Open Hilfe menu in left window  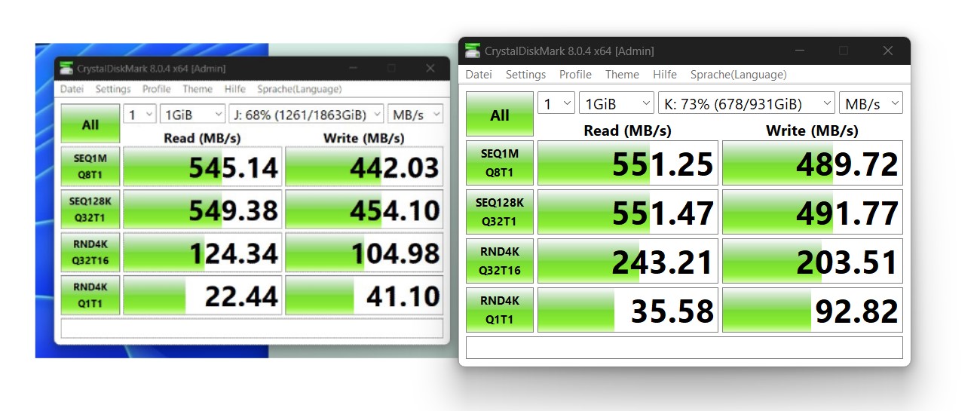(235, 89)
